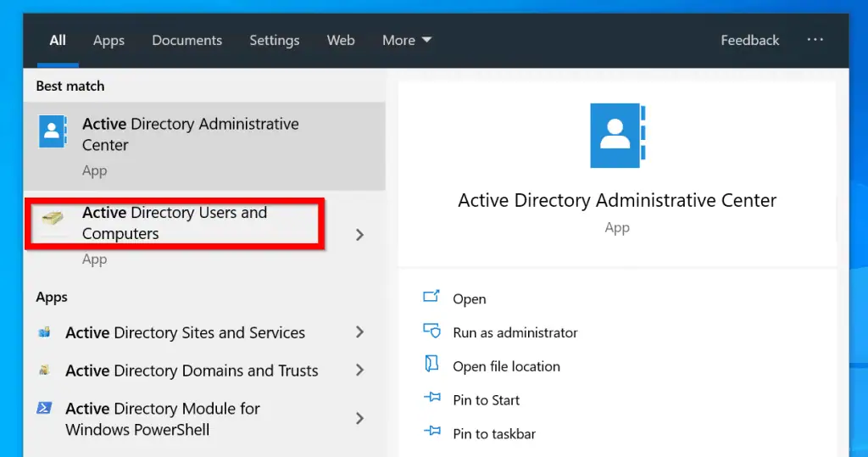Expand PowerShell module options chevron
Image resolution: width=868 pixels, height=457 pixels.
coord(359,418)
